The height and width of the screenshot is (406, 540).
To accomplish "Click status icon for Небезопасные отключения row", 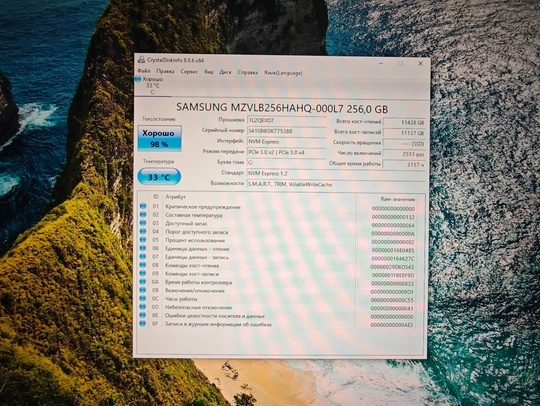I will click(143, 306).
